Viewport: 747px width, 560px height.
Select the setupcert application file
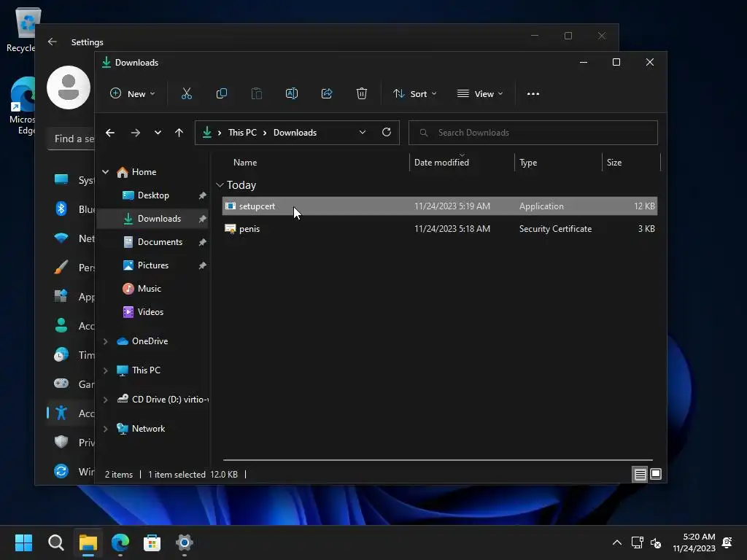pos(440,206)
